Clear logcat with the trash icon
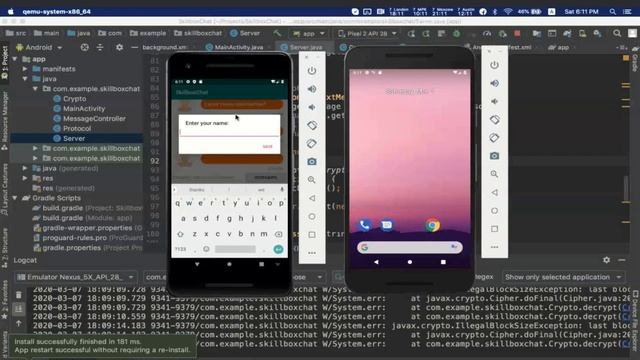This screenshot has width=640, height=360. [19, 295]
